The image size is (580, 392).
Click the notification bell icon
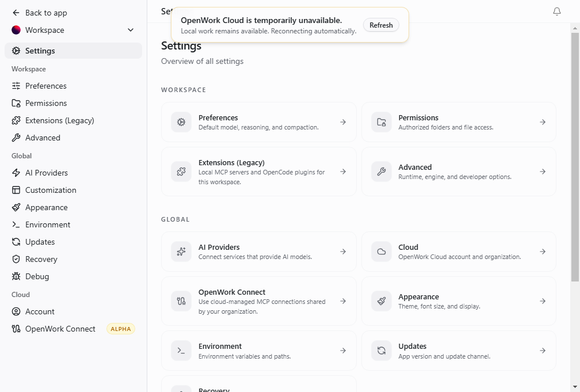[557, 12]
